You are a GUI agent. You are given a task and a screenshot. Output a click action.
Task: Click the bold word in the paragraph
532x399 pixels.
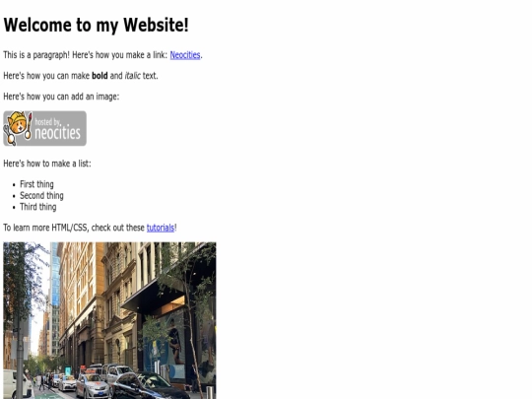point(100,76)
